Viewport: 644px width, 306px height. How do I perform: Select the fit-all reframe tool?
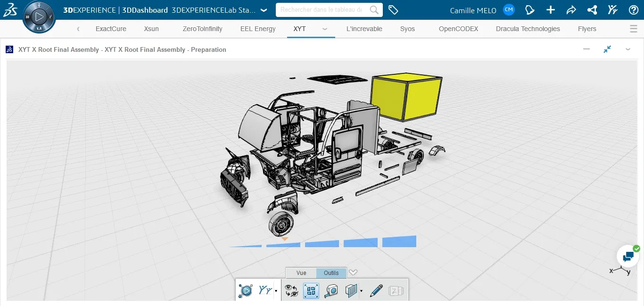pos(311,290)
